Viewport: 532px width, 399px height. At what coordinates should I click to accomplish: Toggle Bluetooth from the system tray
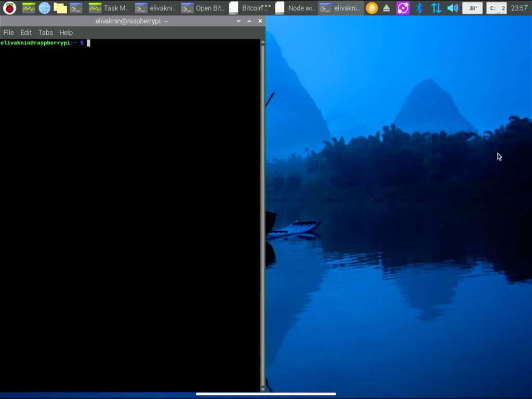[x=419, y=8]
